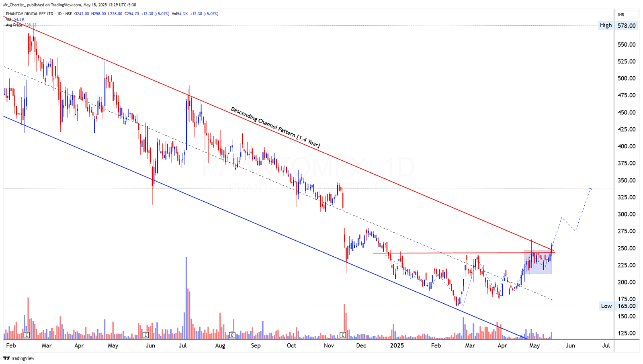
Task: Click the "E" earnings icon near November
Action: click(343, 334)
